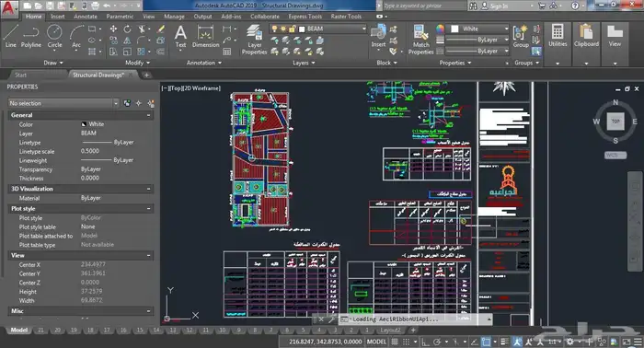The width and height of the screenshot is (644, 348).
Task: Toggle polar tracking in status bar
Action: click(x=437, y=342)
